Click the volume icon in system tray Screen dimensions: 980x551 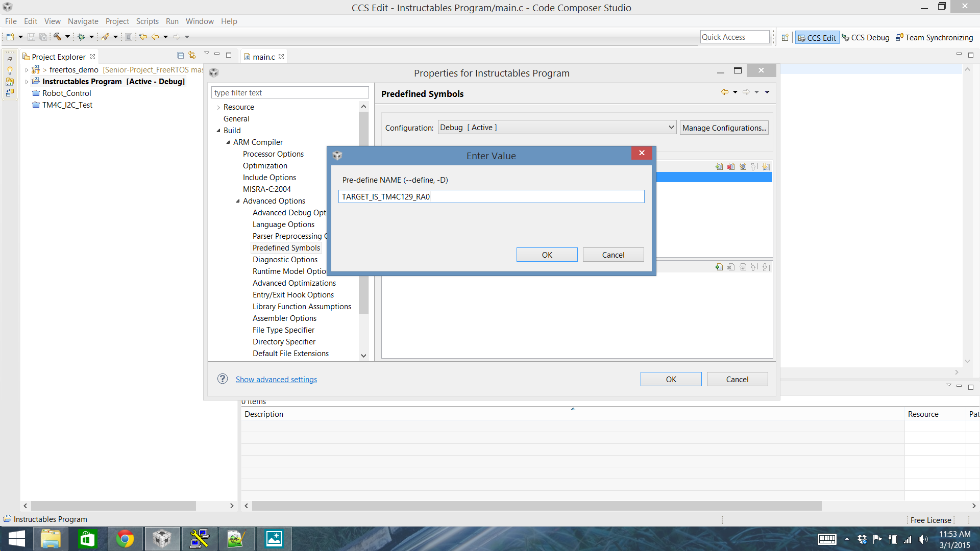[923, 539]
